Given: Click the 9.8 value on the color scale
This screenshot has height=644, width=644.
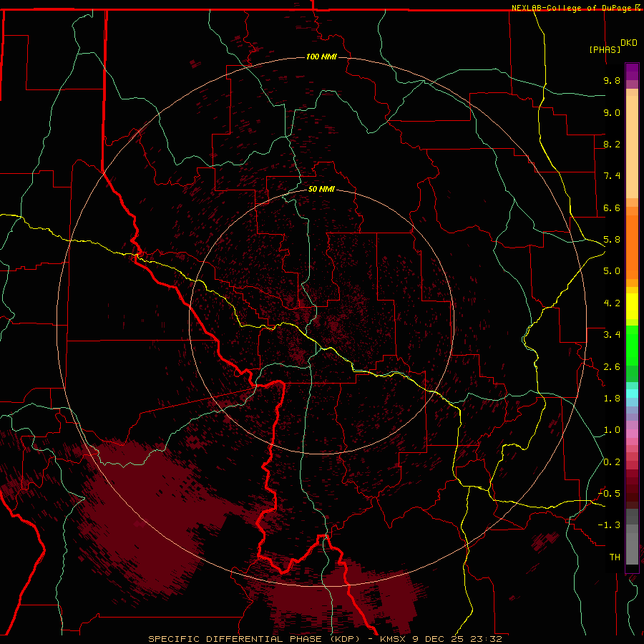Looking at the screenshot, I should 612,80.
